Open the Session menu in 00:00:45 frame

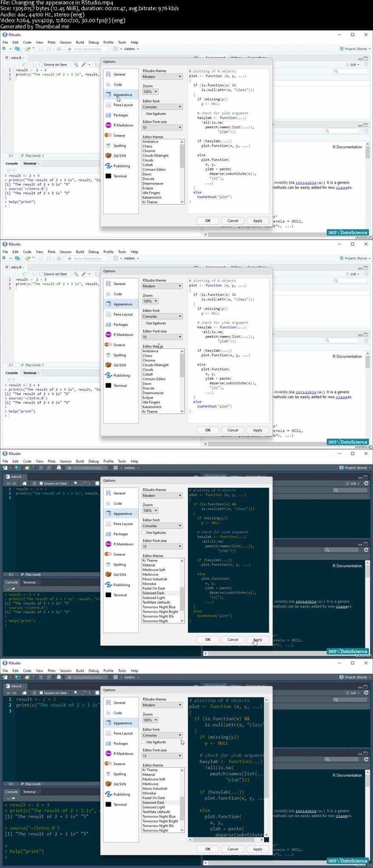pyautogui.click(x=65, y=252)
